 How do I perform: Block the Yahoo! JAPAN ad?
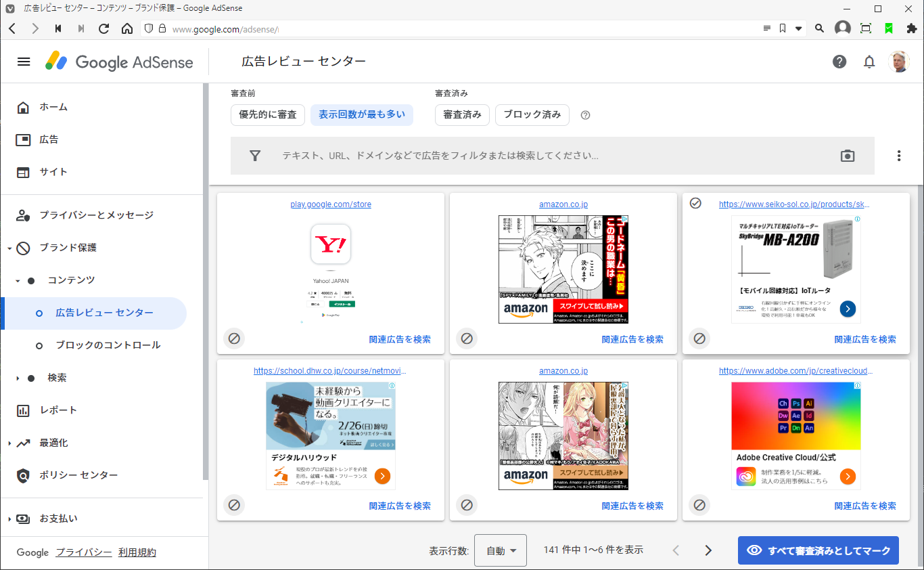point(234,338)
